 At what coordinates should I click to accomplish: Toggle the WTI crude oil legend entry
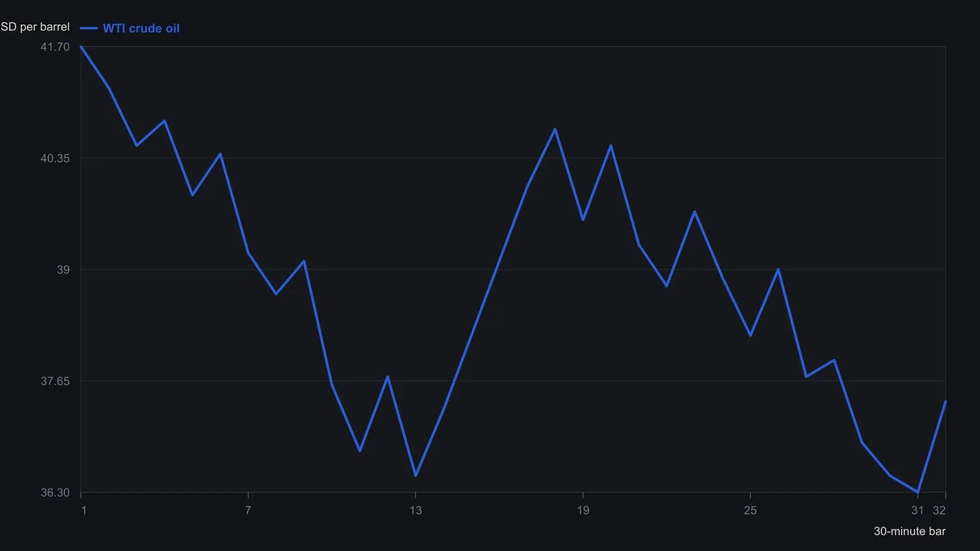(130, 28)
